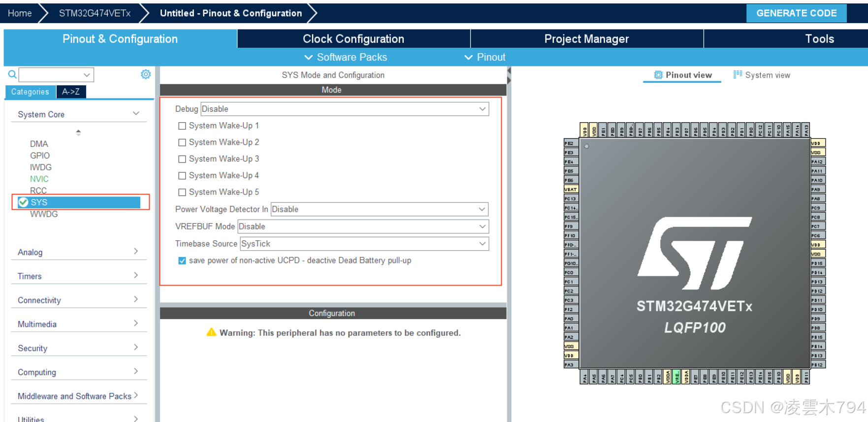Open the VREFBUF Mode dropdown
Image resolution: width=868 pixels, height=422 pixels.
[363, 227]
